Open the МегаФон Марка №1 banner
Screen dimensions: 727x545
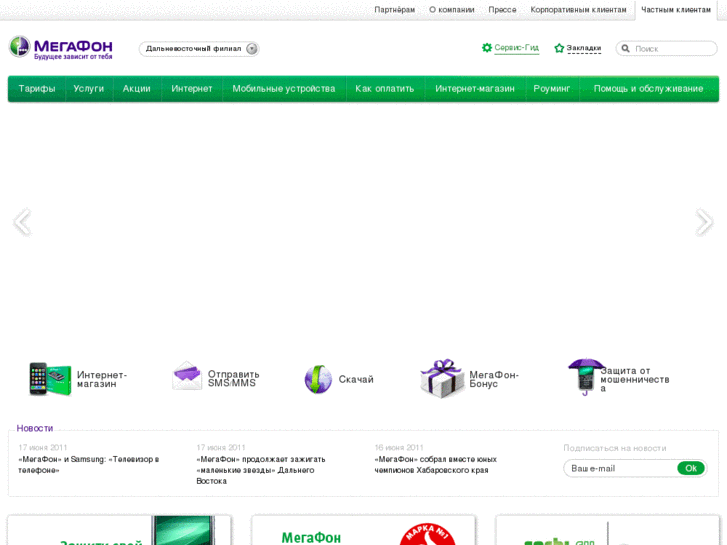(364, 530)
